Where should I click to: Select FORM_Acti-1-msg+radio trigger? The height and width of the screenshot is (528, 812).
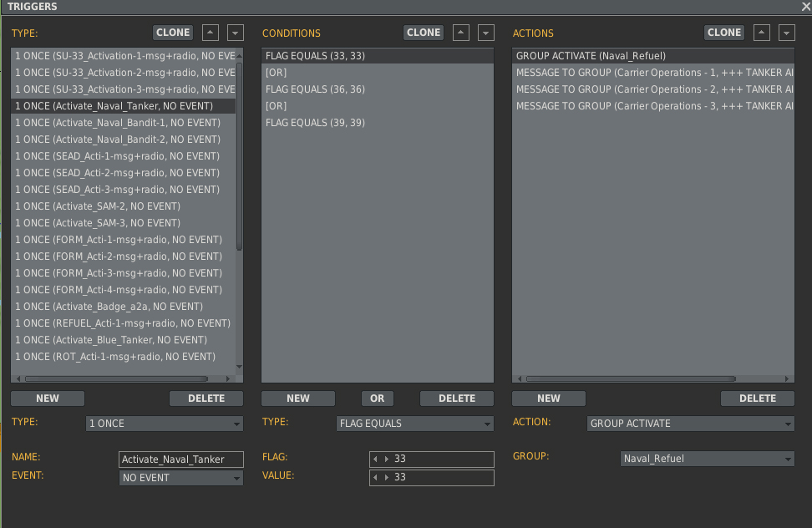(124, 240)
